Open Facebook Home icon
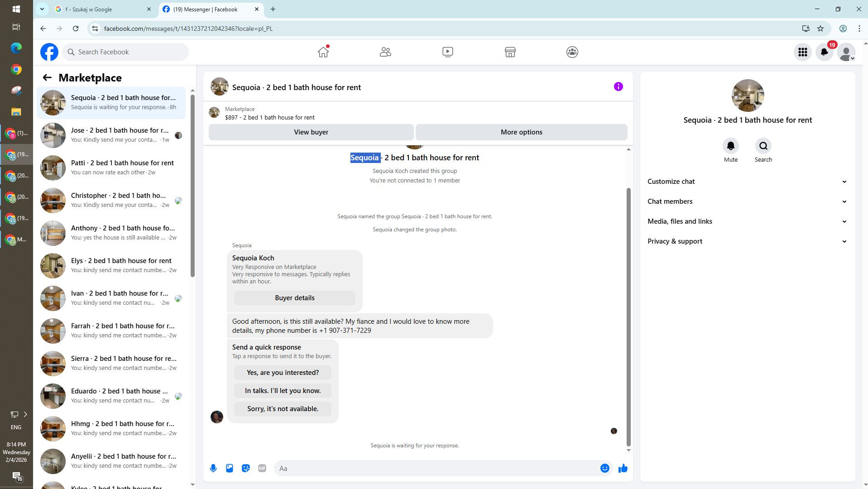Viewport: 868px width, 489px height. pyautogui.click(x=323, y=52)
